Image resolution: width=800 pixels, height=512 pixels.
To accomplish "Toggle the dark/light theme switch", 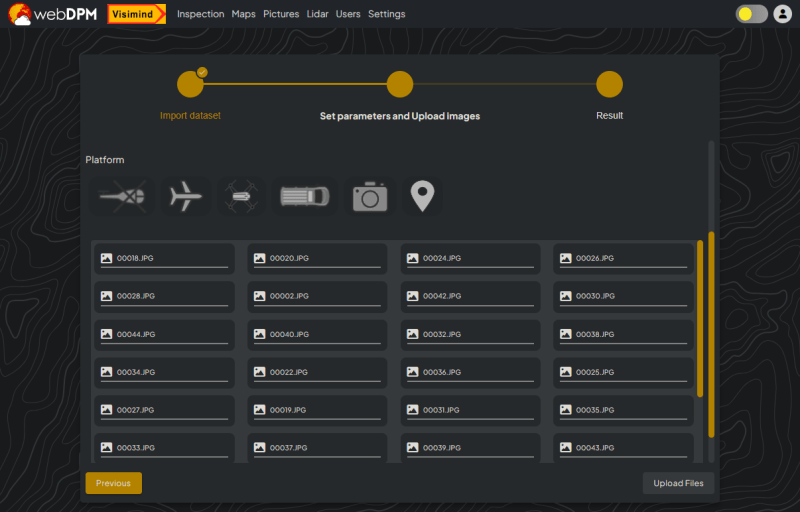I will click(x=752, y=14).
